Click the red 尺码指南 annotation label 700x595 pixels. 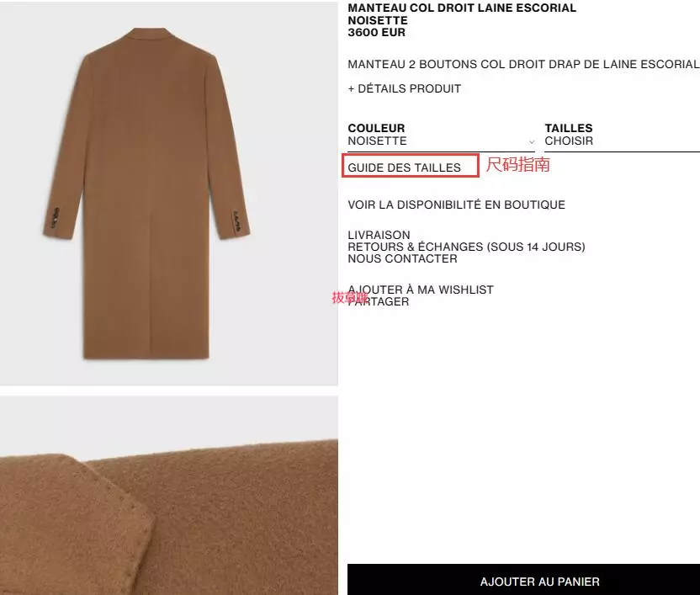pos(518,165)
